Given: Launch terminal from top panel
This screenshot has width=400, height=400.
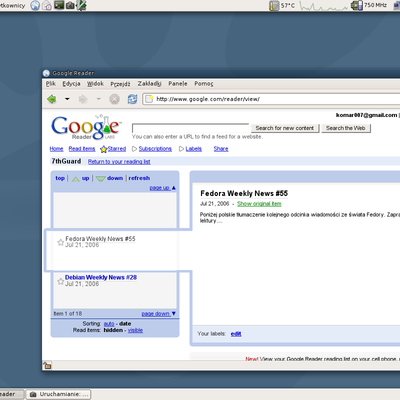Looking at the screenshot, I should pos(59,5).
